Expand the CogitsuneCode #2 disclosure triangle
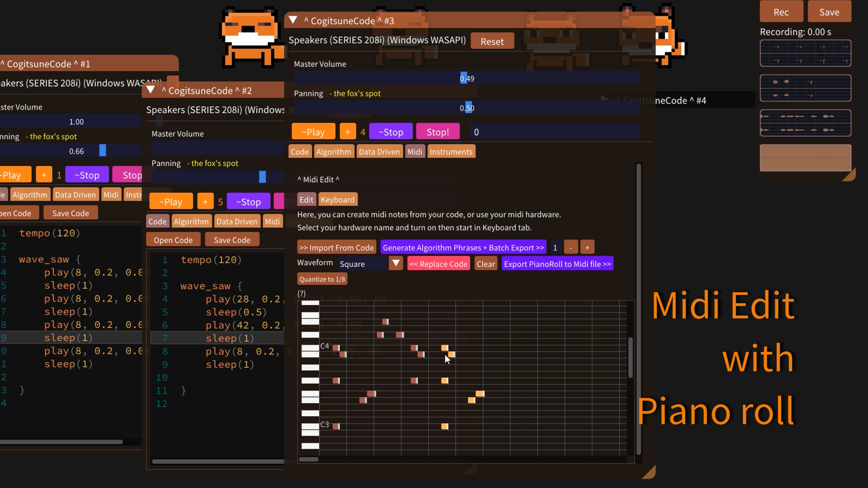This screenshot has height=488, width=868. point(151,90)
